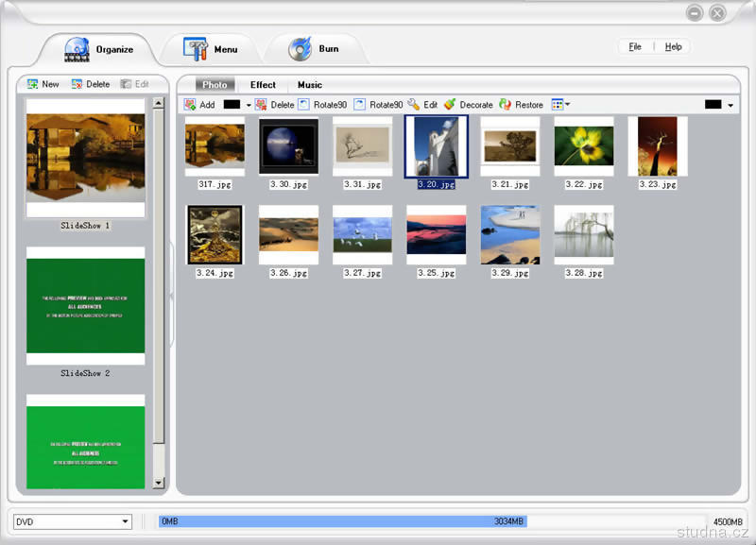
Task: Open the Help menu
Action: pyautogui.click(x=673, y=46)
